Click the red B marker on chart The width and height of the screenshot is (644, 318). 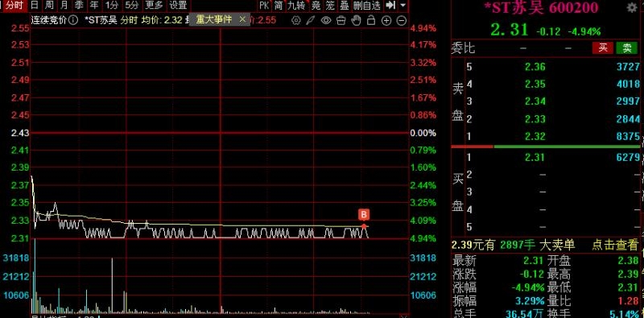pyautogui.click(x=364, y=214)
